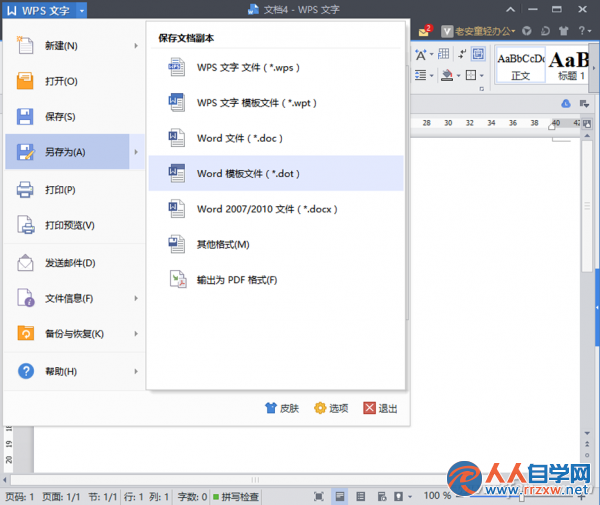The image size is (600, 505).
Task: Open the WPS 文字 dropdown arrow
Action: pyautogui.click(x=82, y=11)
